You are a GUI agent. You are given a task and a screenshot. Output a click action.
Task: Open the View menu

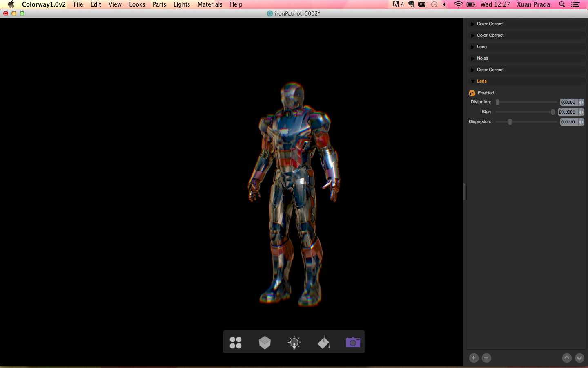(x=115, y=4)
